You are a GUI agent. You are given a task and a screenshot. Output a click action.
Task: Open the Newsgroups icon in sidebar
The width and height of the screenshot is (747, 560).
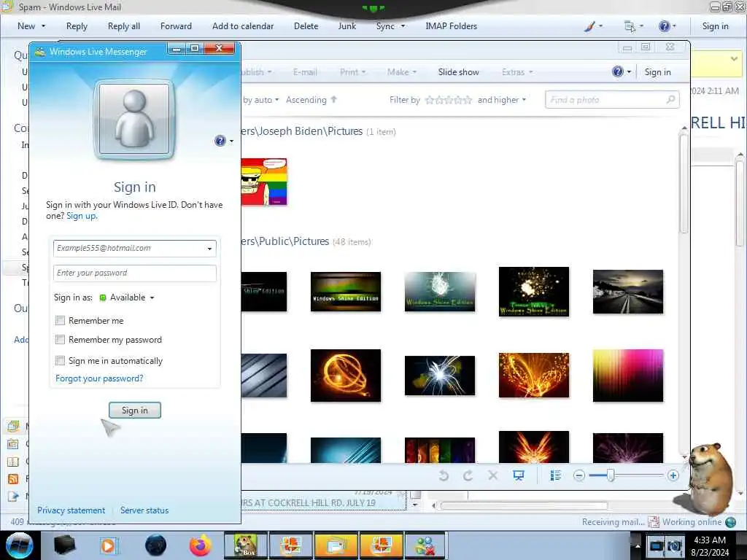click(13, 496)
